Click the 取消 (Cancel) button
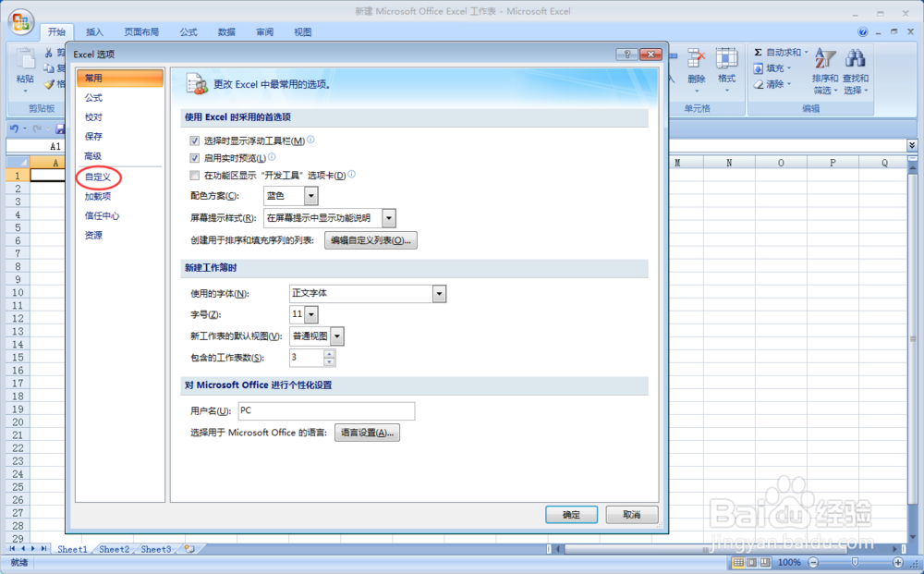Image resolution: width=924 pixels, height=574 pixels. coord(632,515)
